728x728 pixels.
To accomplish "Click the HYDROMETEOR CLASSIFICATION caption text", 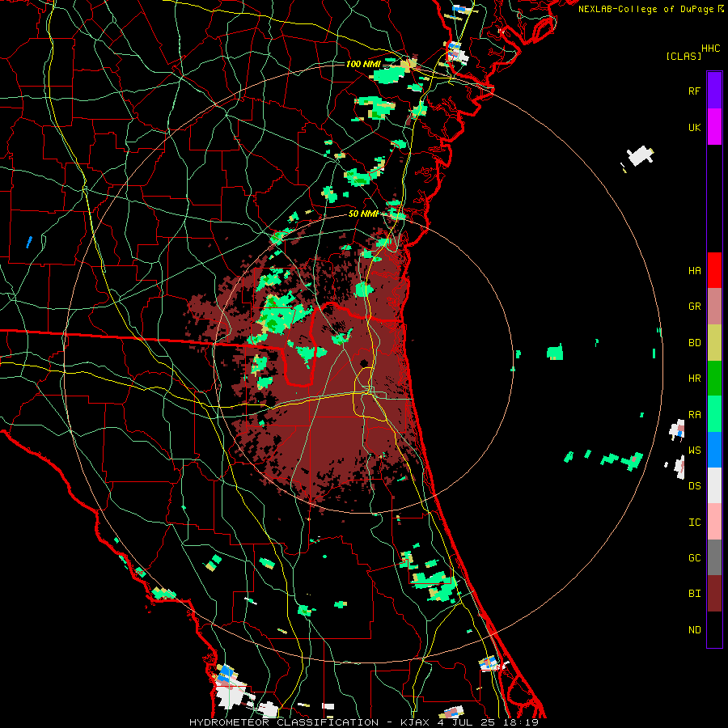I will pos(284,722).
